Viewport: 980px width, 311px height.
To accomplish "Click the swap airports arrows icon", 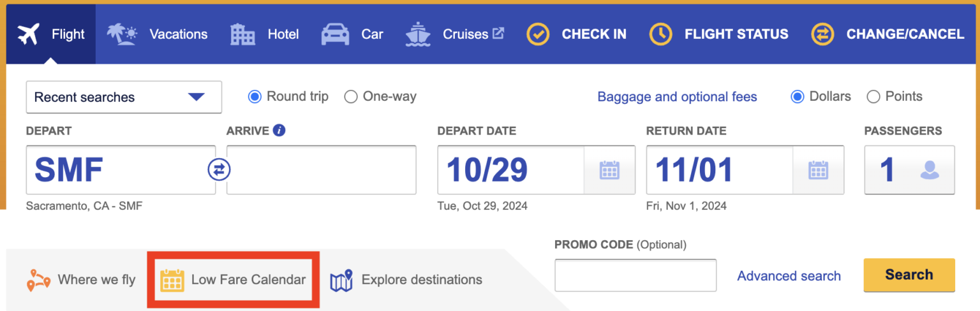I will pyautogui.click(x=219, y=170).
